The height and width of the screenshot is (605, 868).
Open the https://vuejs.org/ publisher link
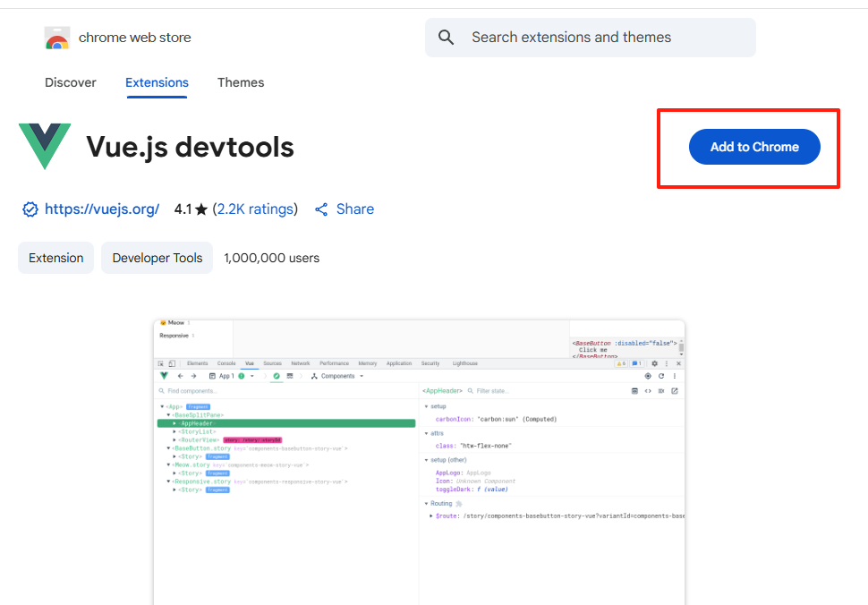coord(102,209)
